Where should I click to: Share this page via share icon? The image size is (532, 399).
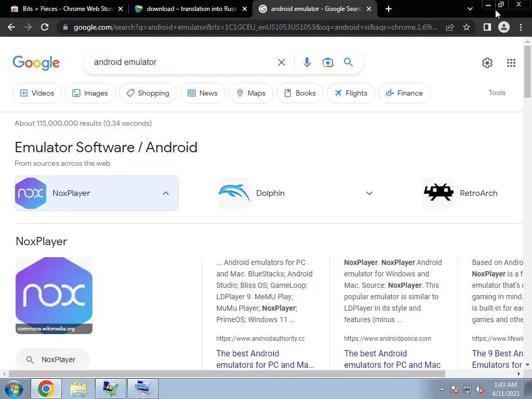(450, 27)
